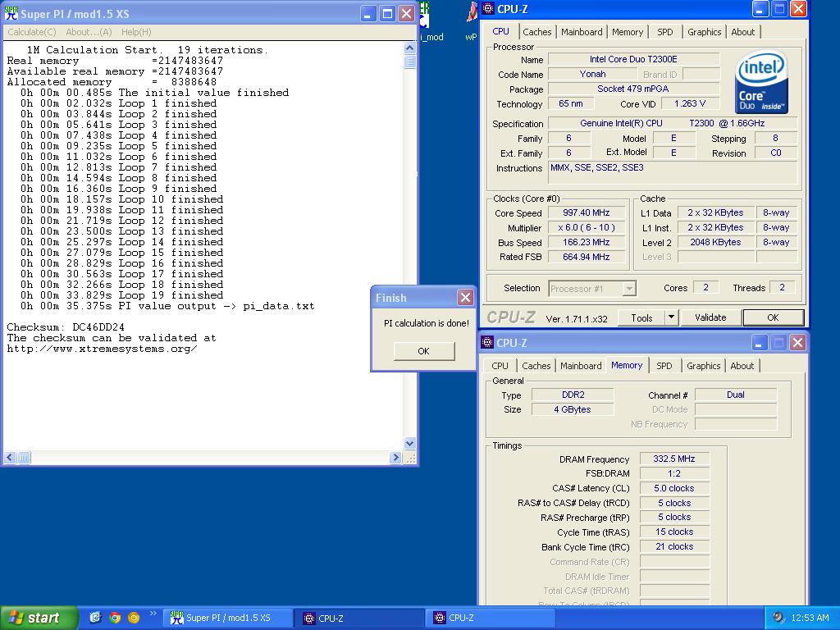
Task: Open Google Chrome from quick launch
Action: tap(115, 618)
